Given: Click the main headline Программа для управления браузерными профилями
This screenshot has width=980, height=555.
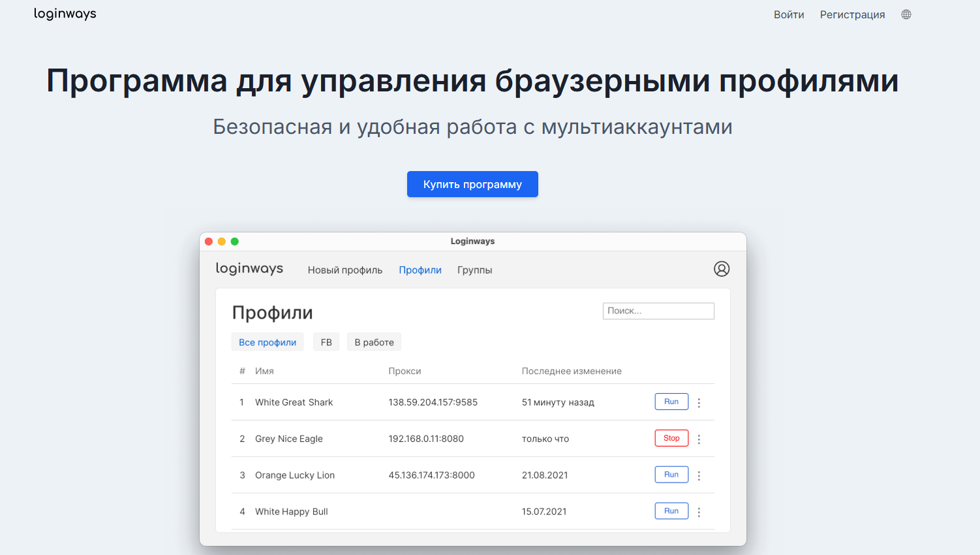Looking at the screenshot, I should (472, 81).
